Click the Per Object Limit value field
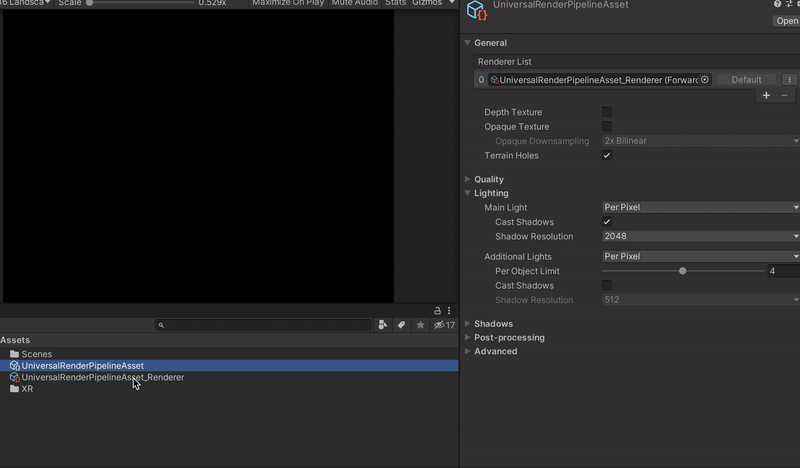The height and width of the screenshot is (468, 800). [783, 271]
